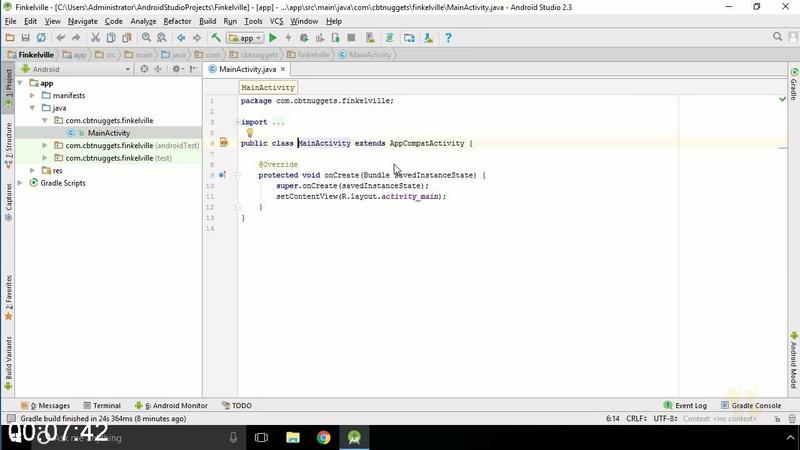Screen dimensions: 800x450
Task: Expand the com.cbtnuggets.finkelville (test) package
Action: point(45,158)
